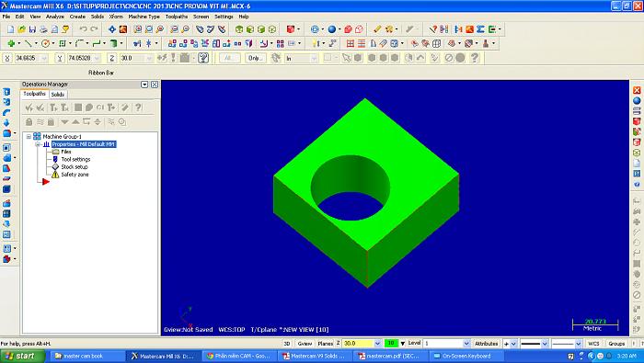Toggle the 3D construction mode button
This screenshot has width=644, height=363.
(287, 344)
